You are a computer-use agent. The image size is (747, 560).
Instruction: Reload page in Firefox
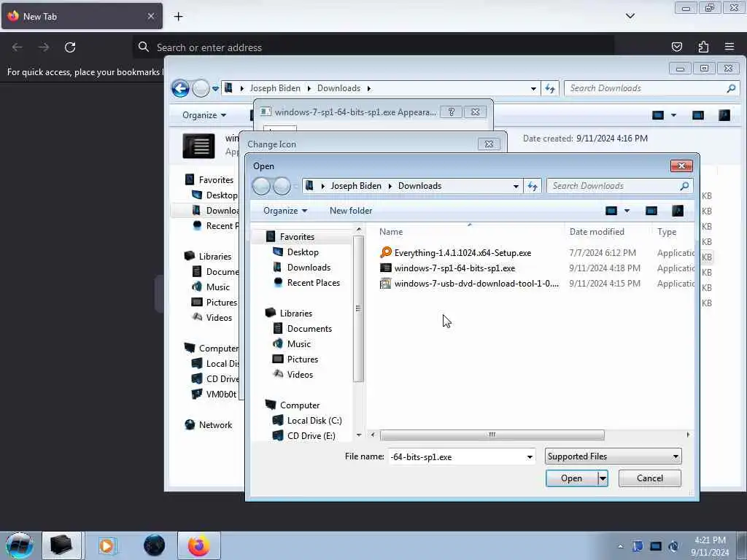click(x=70, y=47)
